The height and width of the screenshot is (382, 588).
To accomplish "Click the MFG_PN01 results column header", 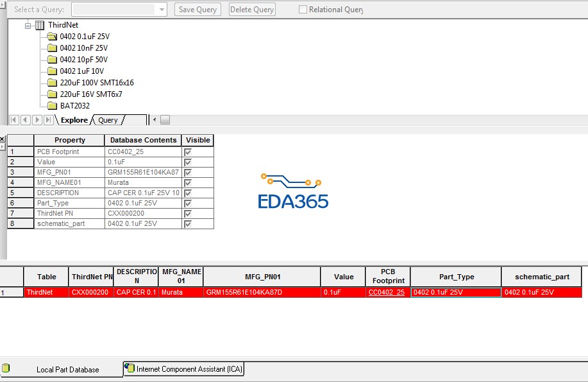I will click(262, 277).
